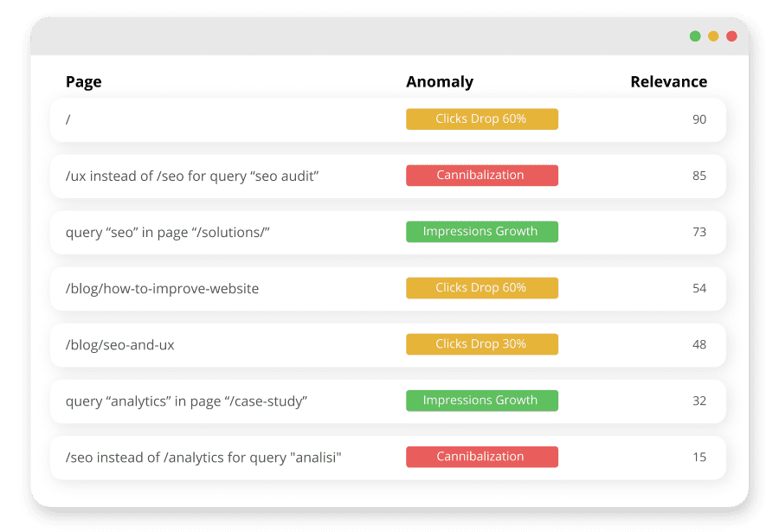Open the root "/" page row

(388, 119)
